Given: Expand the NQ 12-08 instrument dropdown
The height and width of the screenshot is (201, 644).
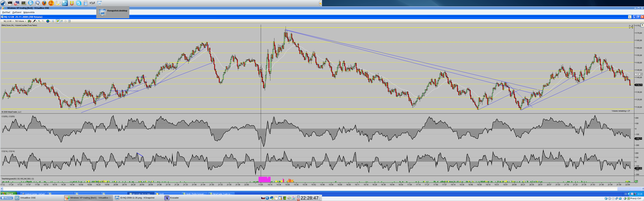Looking at the screenshot, I should (13, 21).
